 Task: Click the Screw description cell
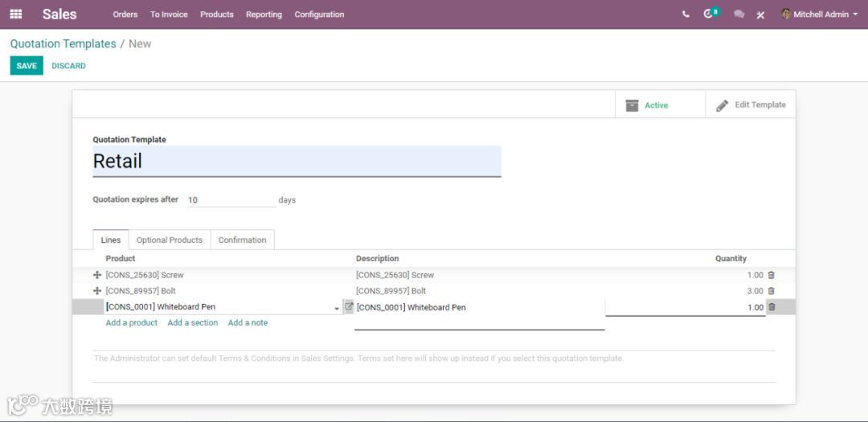point(395,275)
